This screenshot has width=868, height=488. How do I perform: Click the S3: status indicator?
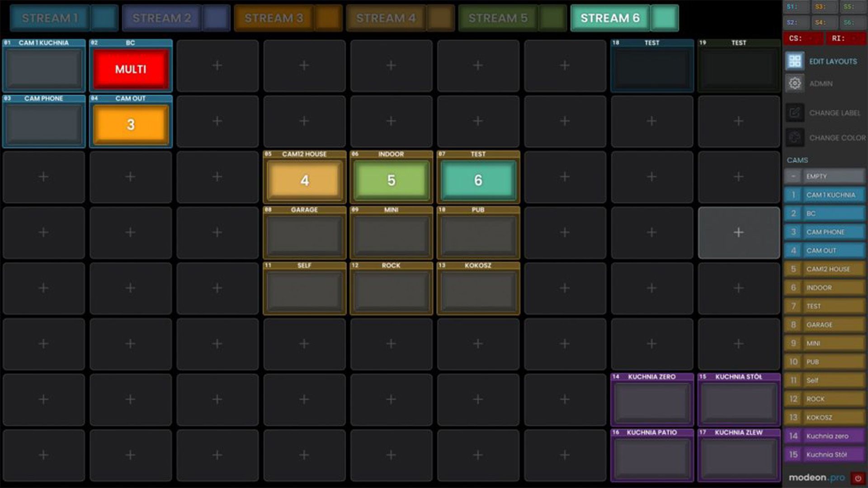point(826,7)
